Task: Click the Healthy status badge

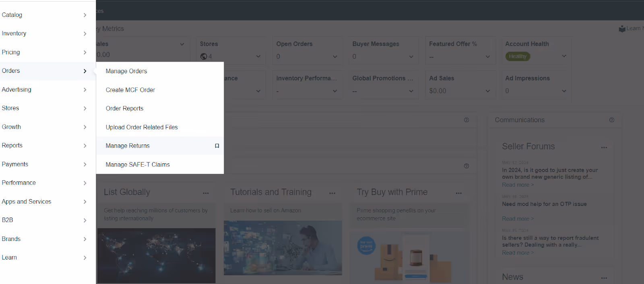Action: [x=518, y=56]
